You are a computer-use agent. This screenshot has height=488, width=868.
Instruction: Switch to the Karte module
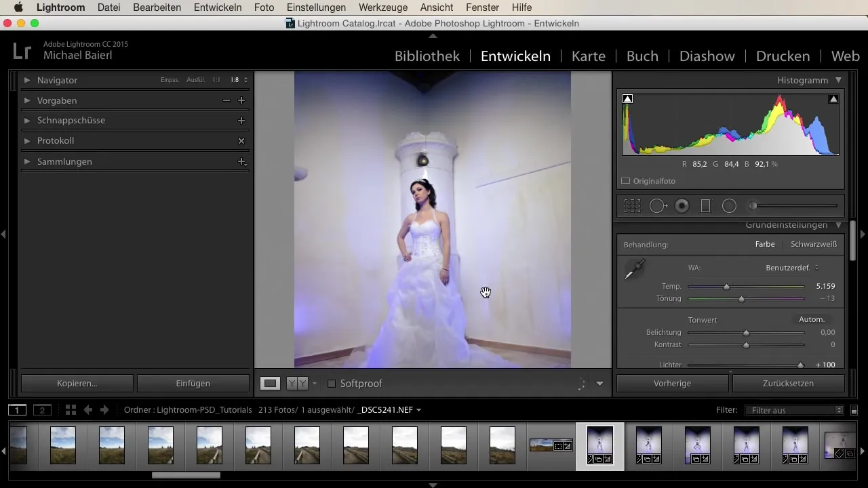[589, 56]
